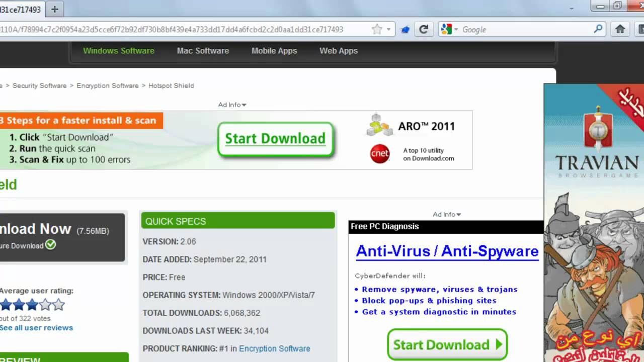Open See all user reviews link
The height and width of the screenshot is (362, 644).
coord(36,328)
